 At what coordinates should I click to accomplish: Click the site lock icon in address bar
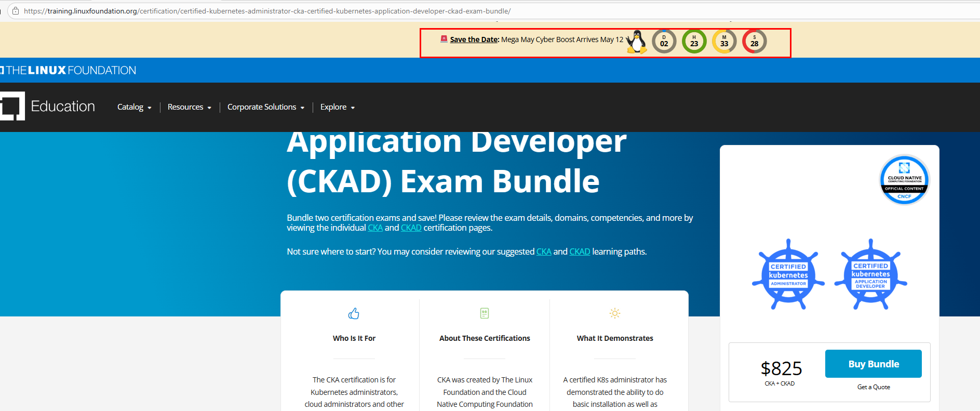pyautogui.click(x=16, y=11)
